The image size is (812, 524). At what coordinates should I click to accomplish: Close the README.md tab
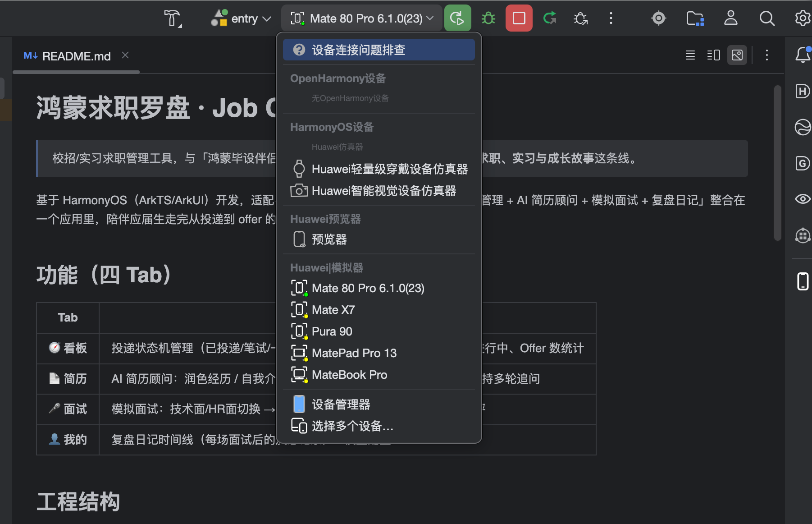[x=125, y=55]
